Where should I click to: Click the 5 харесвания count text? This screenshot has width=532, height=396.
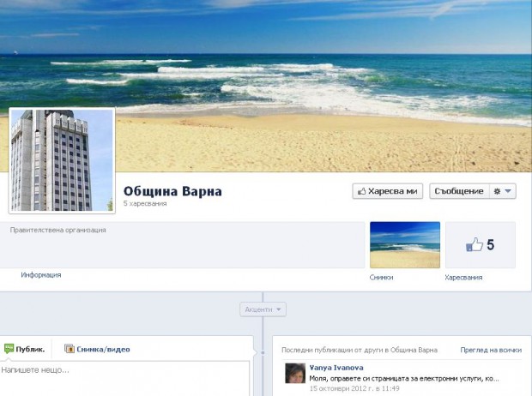coord(145,203)
